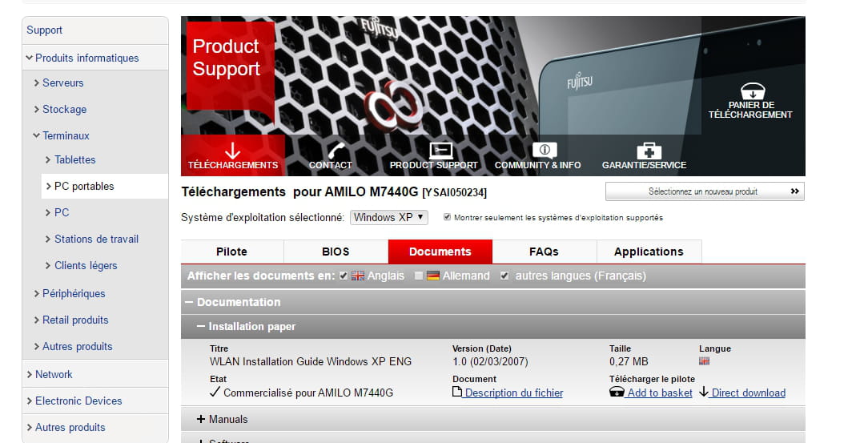This screenshot has width=868, height=443.
Task: Switch to the Pilote tab
Action: [232, 252]
